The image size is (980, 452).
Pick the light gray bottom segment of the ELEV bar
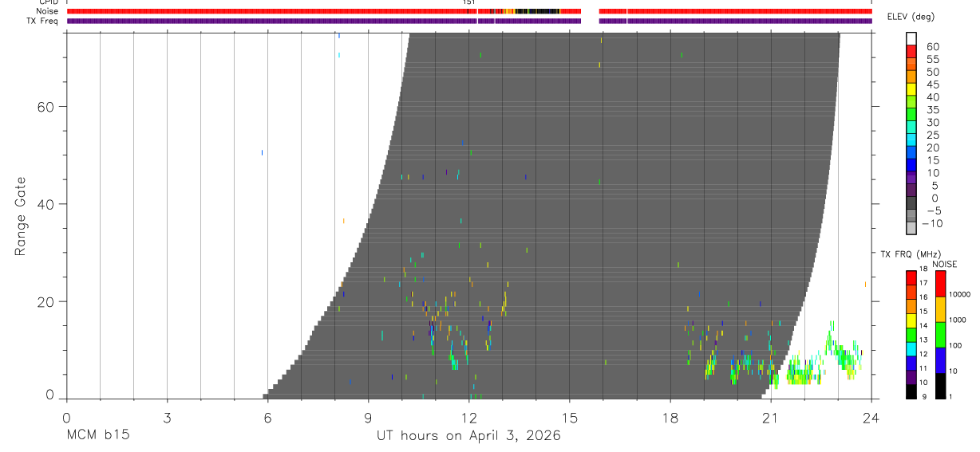pyautogui.click(x=911, y=228)
